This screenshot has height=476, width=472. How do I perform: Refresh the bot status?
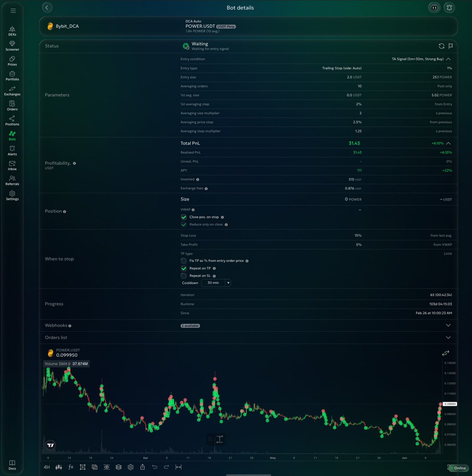click(x=441, y=46)
